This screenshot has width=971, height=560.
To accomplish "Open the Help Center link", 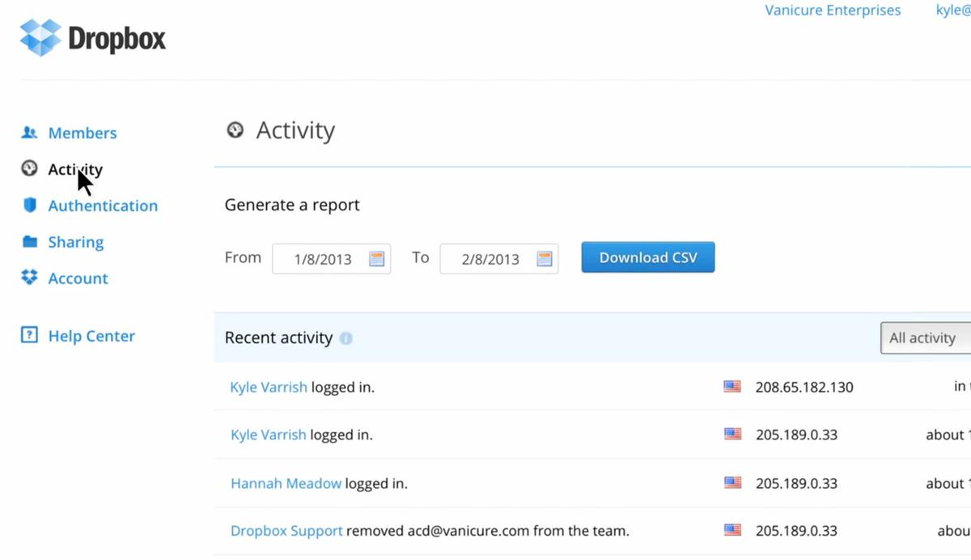I will (91, 336).
